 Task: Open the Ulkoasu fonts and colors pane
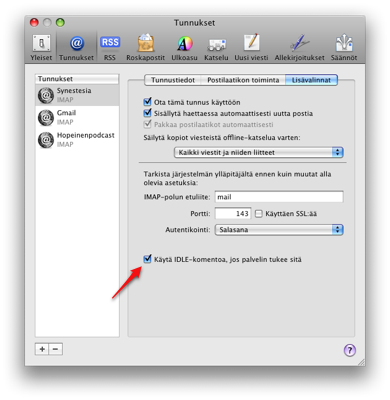tap(184, 47)
